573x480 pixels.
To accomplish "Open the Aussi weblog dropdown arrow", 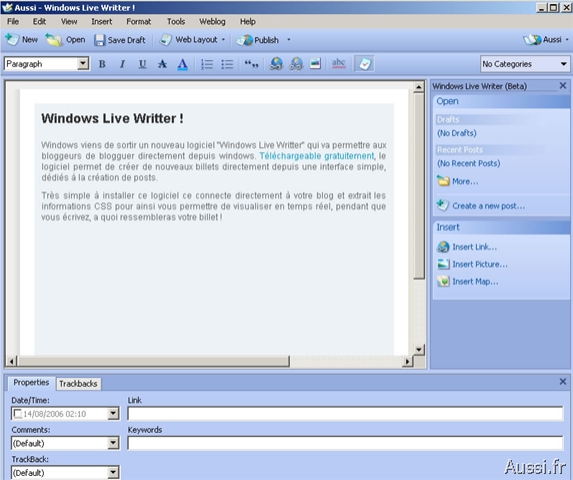I will [567, 40].
